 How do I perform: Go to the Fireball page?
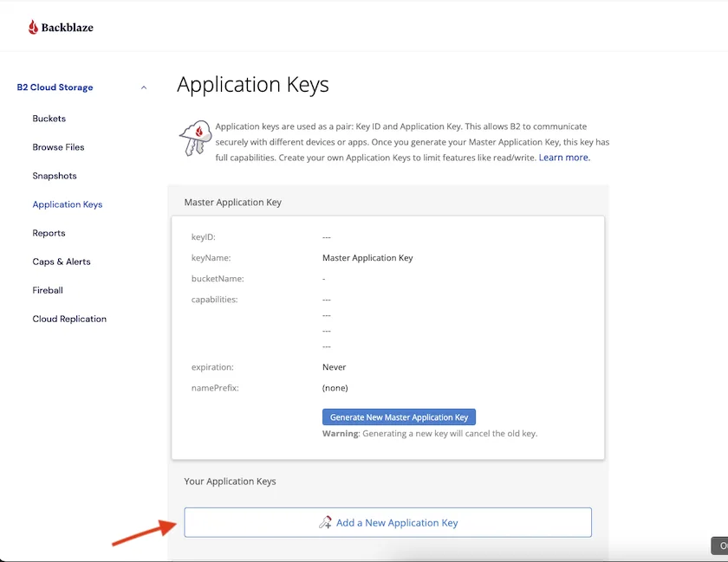(47, 290)
